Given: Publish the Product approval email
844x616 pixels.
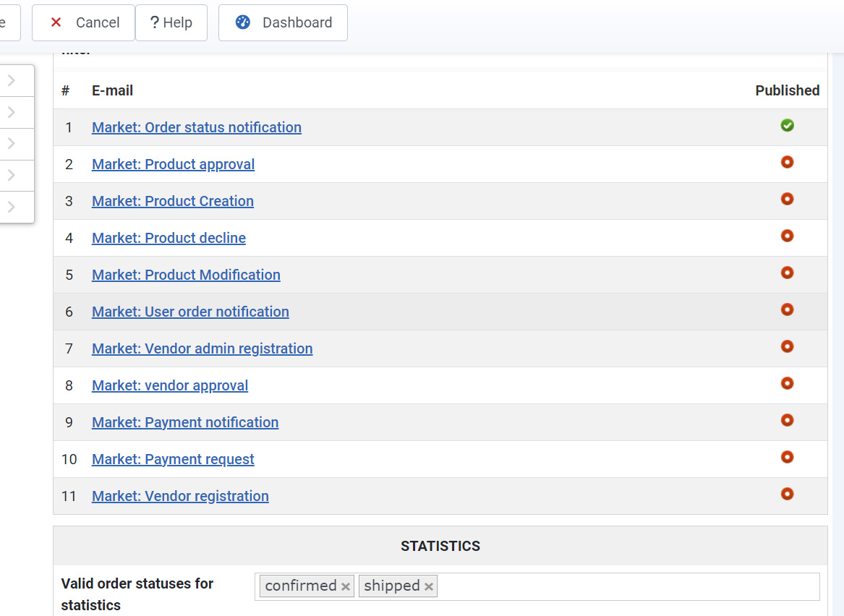Looking at the screenshot, I should [787, 163].
